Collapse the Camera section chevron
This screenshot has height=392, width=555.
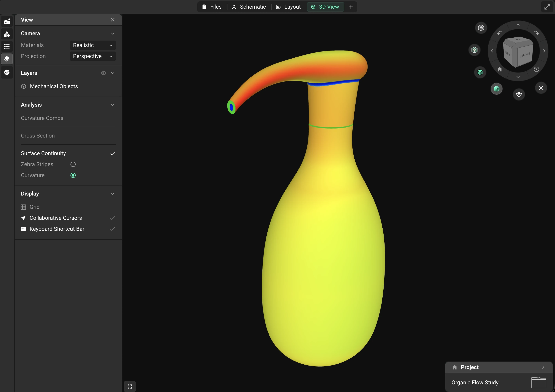(113, 33)
